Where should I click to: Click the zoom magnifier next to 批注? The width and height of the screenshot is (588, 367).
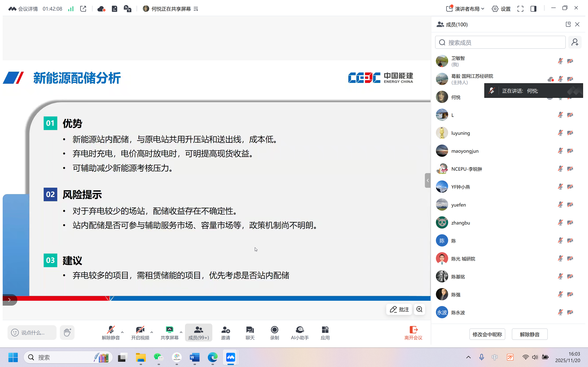(x=419, y=309)
